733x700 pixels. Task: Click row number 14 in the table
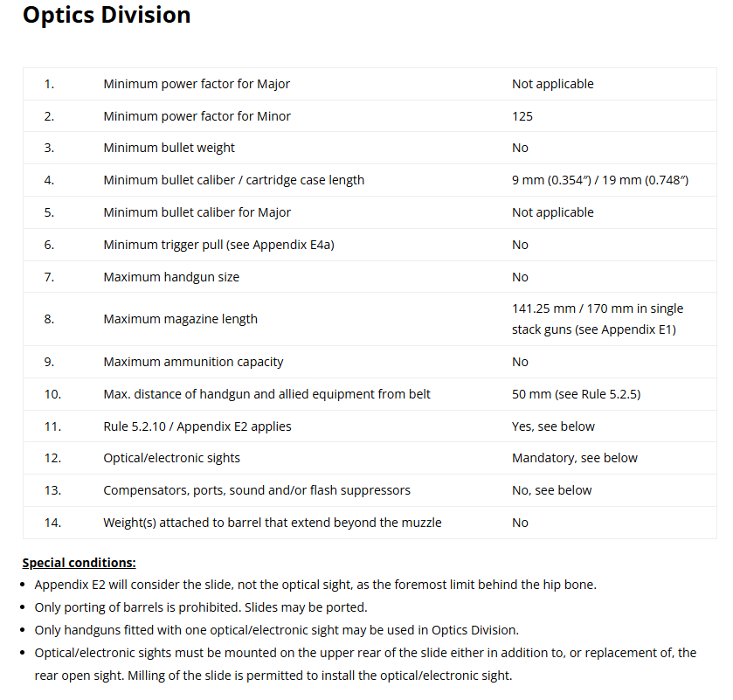point(52,523)
